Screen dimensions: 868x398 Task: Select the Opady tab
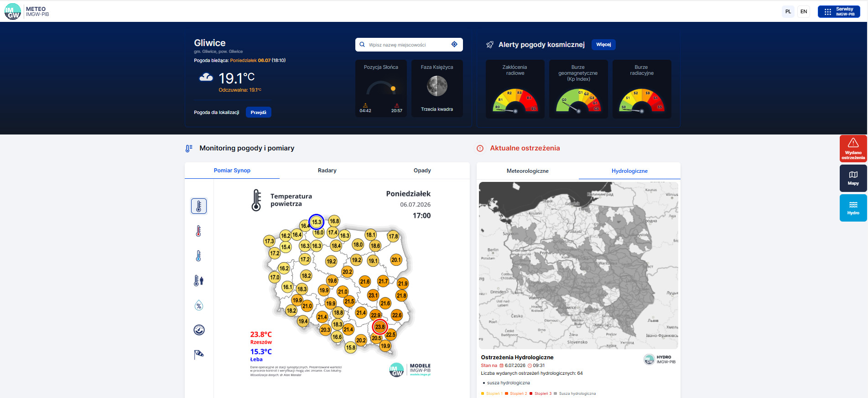(x=422, y=171)
